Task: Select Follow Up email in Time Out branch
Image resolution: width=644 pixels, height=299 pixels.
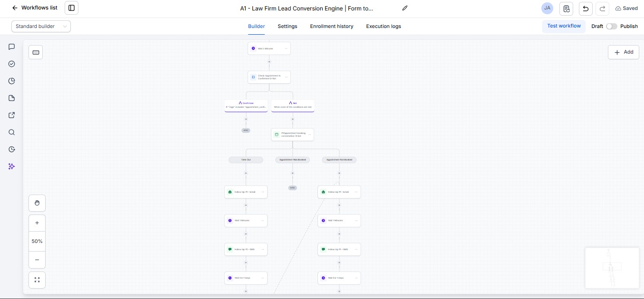Action: coord(246,192)
